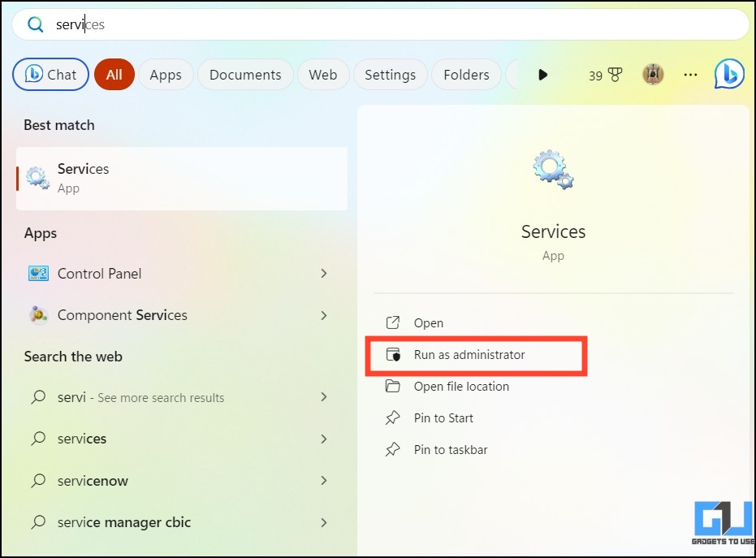This screenshot has height=558, width=756.
Task: Click the Services title in details pane
Action: (553, 231)
